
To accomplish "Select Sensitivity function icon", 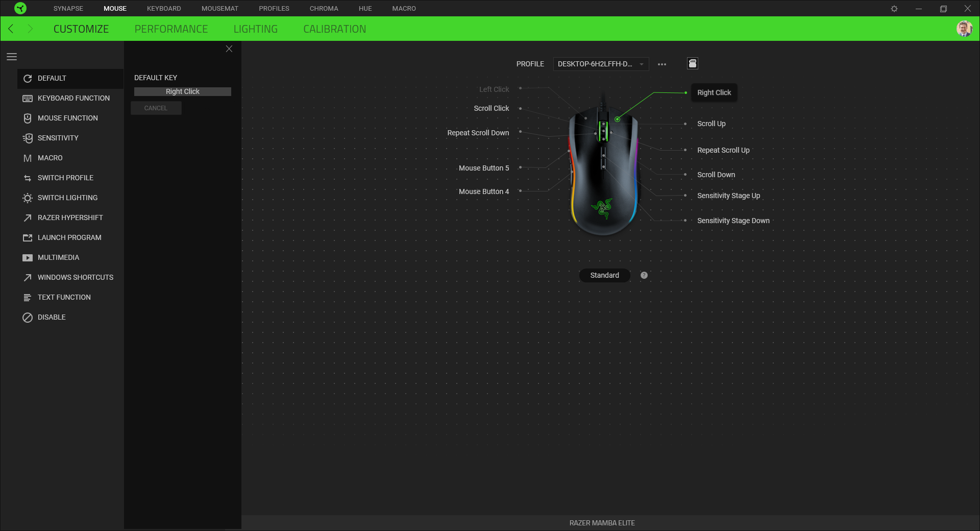I will [28, 138].
